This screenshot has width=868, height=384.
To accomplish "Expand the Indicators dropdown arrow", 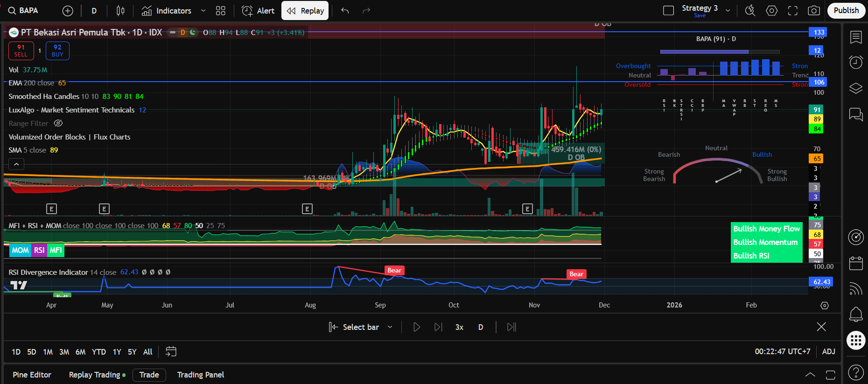I will click(203, 11).
